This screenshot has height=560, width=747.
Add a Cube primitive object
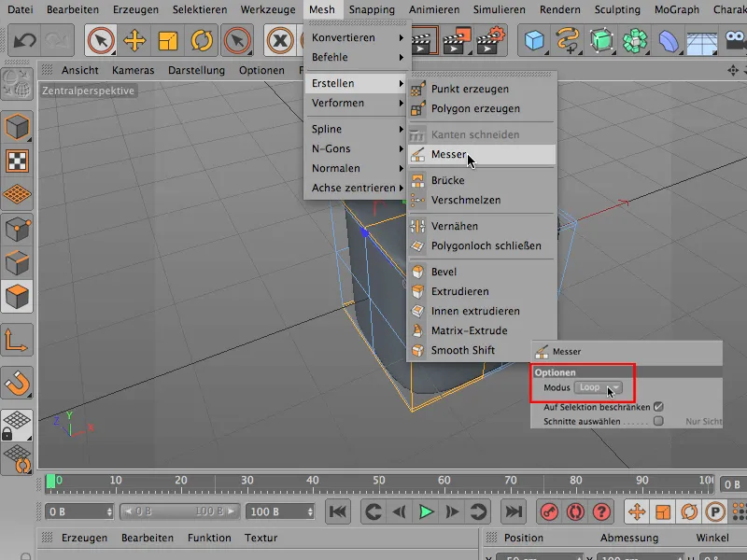[x=534, y=40]
